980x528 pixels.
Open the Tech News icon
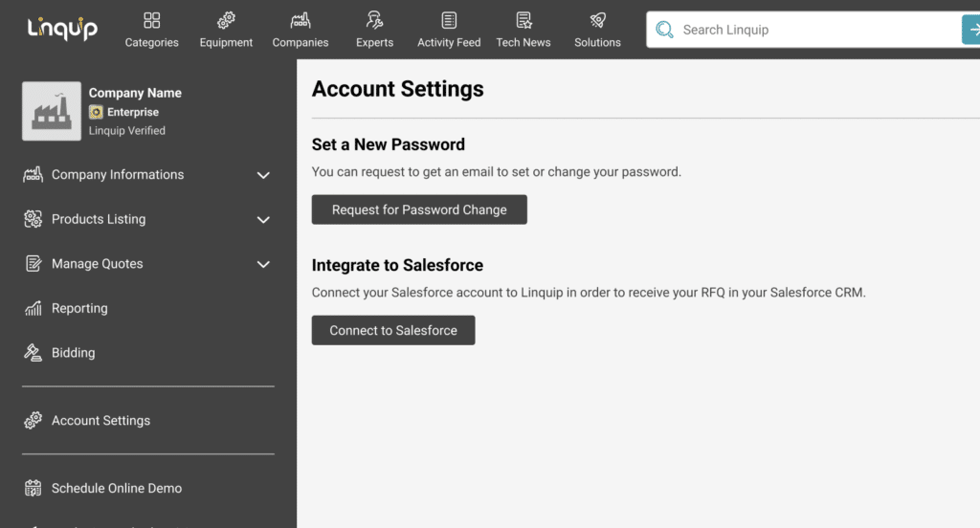[x=523, y=21]
